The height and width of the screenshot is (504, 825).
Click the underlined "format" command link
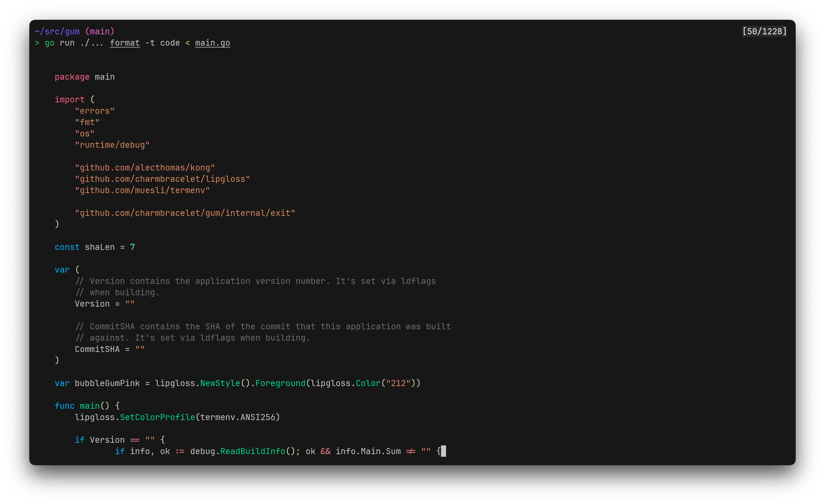(125, 43)
